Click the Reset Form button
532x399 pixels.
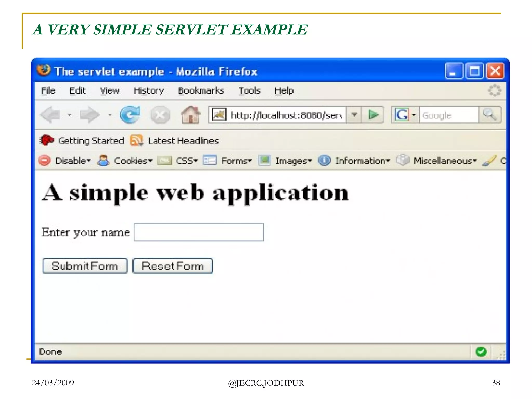172,266
